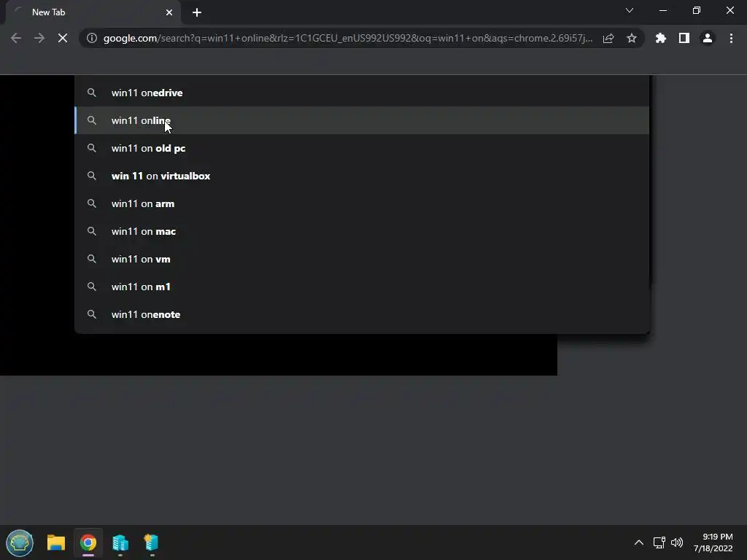Toggle the browser side panel icon
The height and width of the screenshot is (560, 747).
pos(684,38)
